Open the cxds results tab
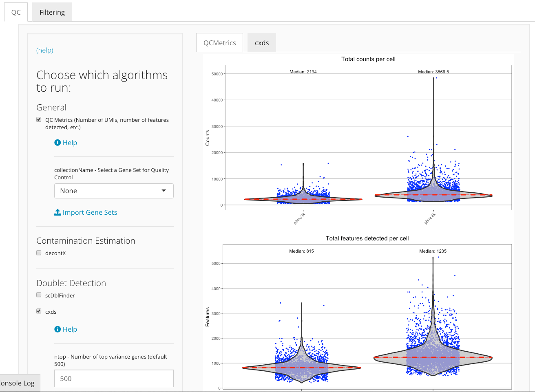 (x=261, y=43)
